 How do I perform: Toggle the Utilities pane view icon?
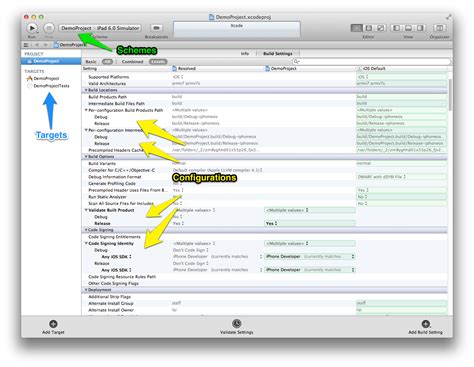click(x=420, y=28)
